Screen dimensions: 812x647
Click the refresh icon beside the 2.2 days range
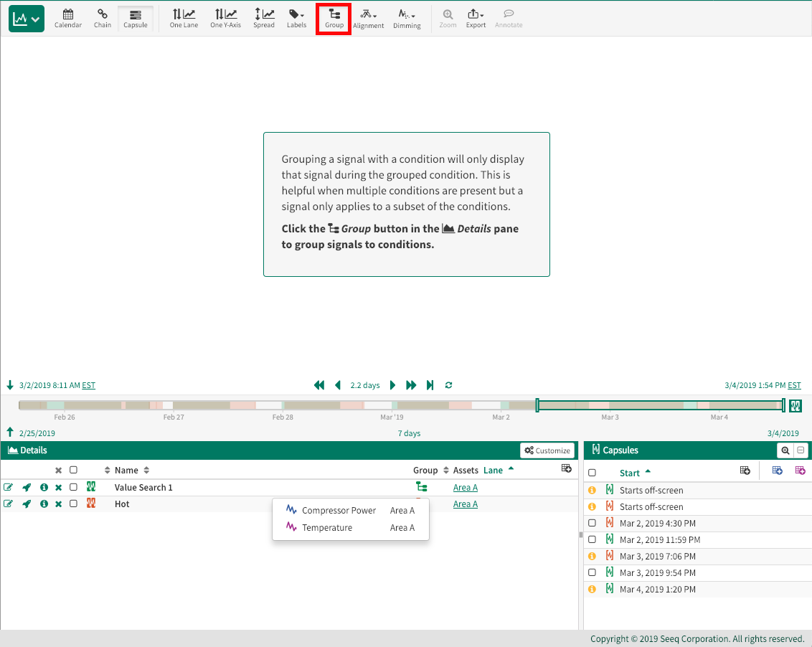pos(449,385)
